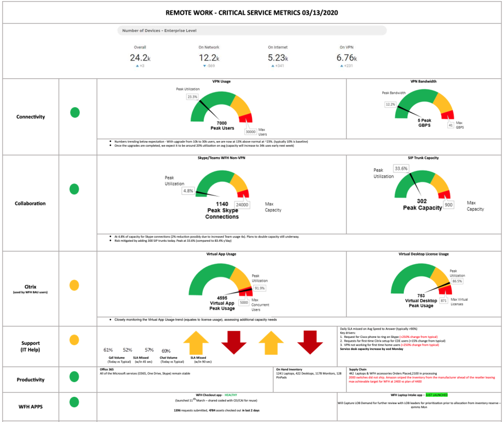Click the up triangle under Overall 24.2k

pyautogui.click(x=138, y=66)
